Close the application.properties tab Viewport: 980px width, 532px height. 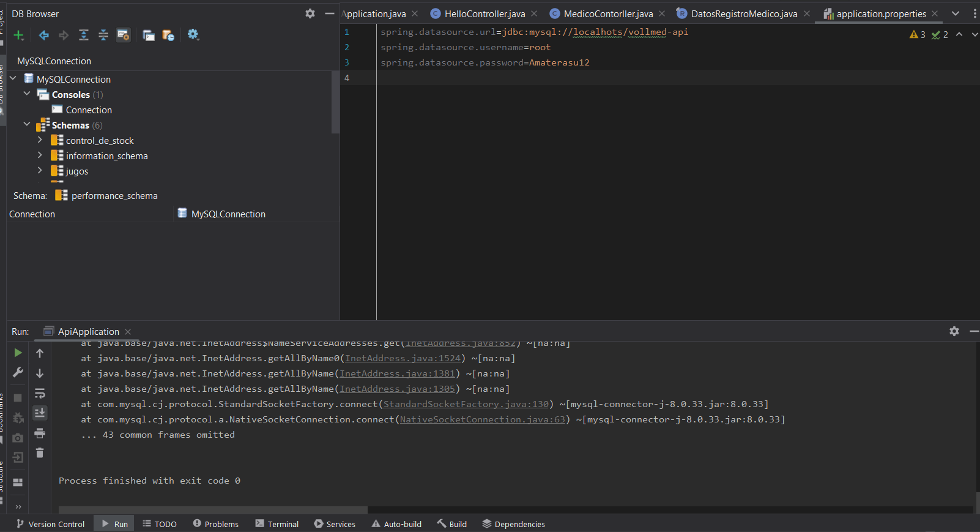pos(935,13)
